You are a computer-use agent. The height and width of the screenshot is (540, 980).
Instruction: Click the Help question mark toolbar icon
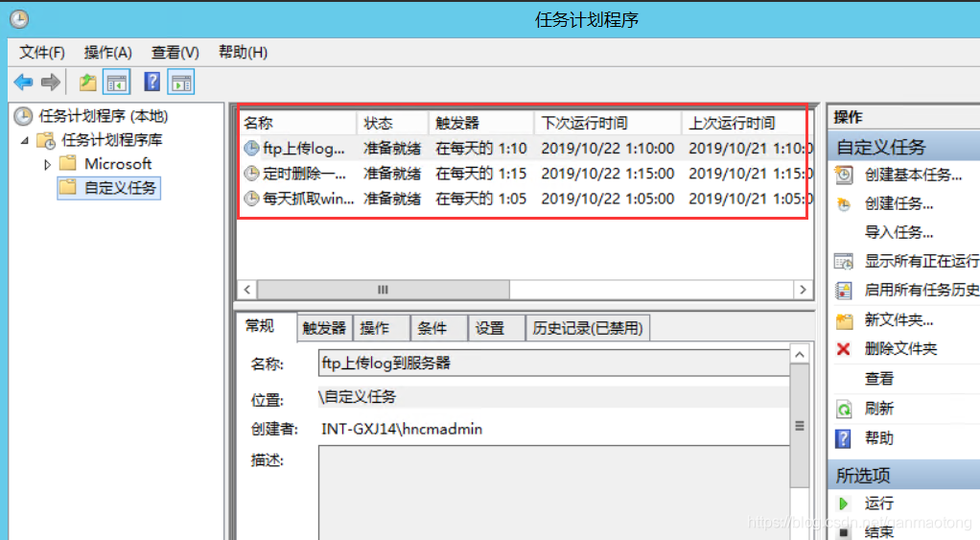pos(152,82)
